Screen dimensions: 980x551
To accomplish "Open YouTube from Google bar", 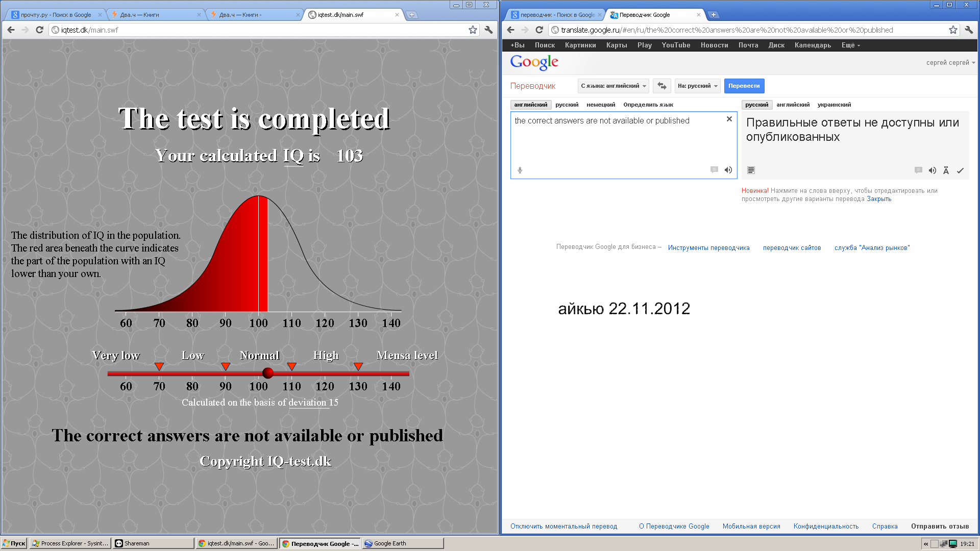I will point(676,45).
